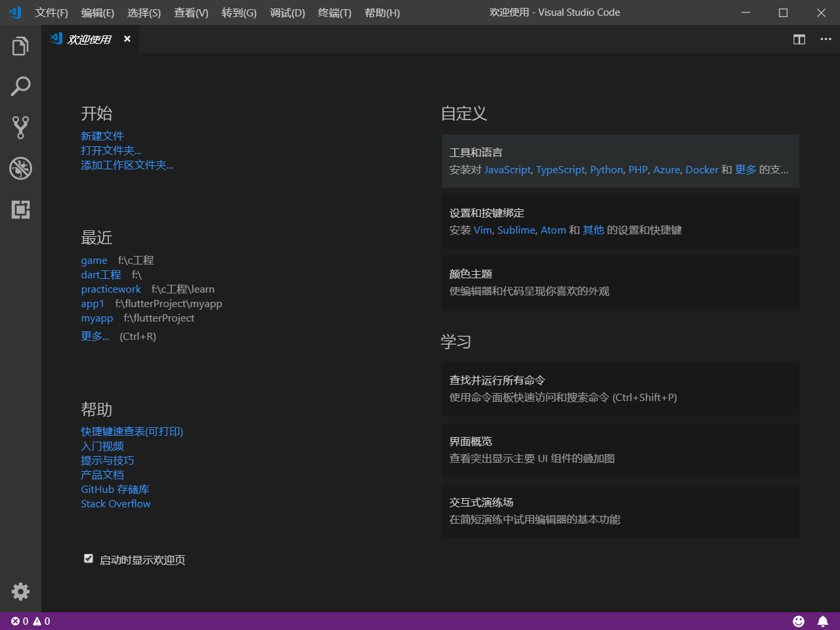Open the Manage gear settings menu
The width and height of the screenshot is (840, 630).
point(20,591)
